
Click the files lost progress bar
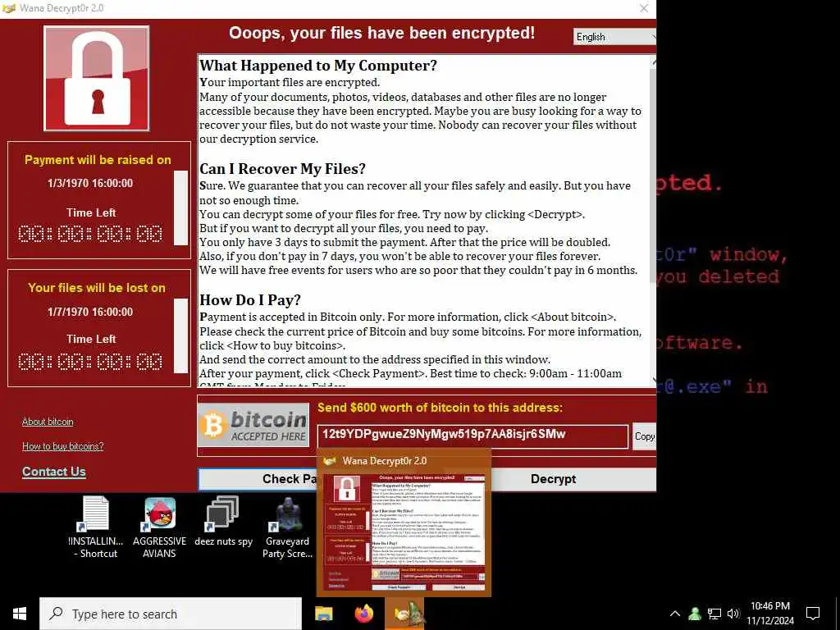pos(180,336)
